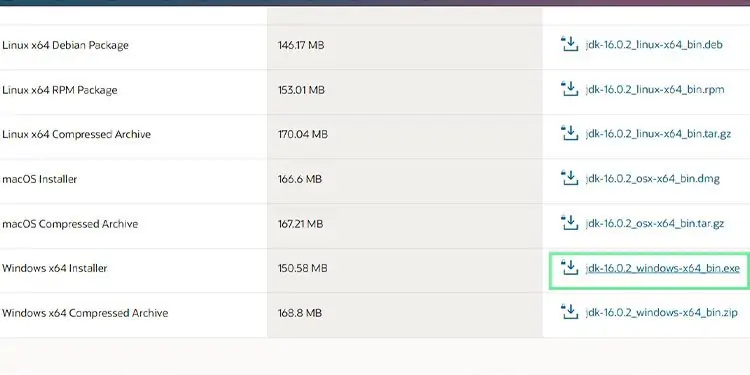
Task: Click download icon for the macOS Installer dmg
Action: (569, 178)
